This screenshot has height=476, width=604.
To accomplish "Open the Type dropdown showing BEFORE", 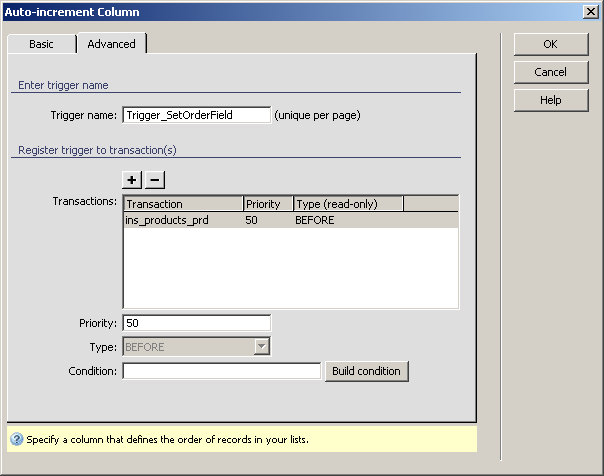I will coord(261,347).
